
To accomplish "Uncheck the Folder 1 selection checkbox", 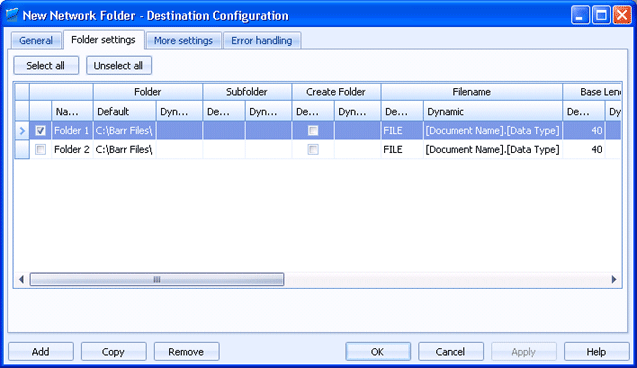I will (40, 130).
